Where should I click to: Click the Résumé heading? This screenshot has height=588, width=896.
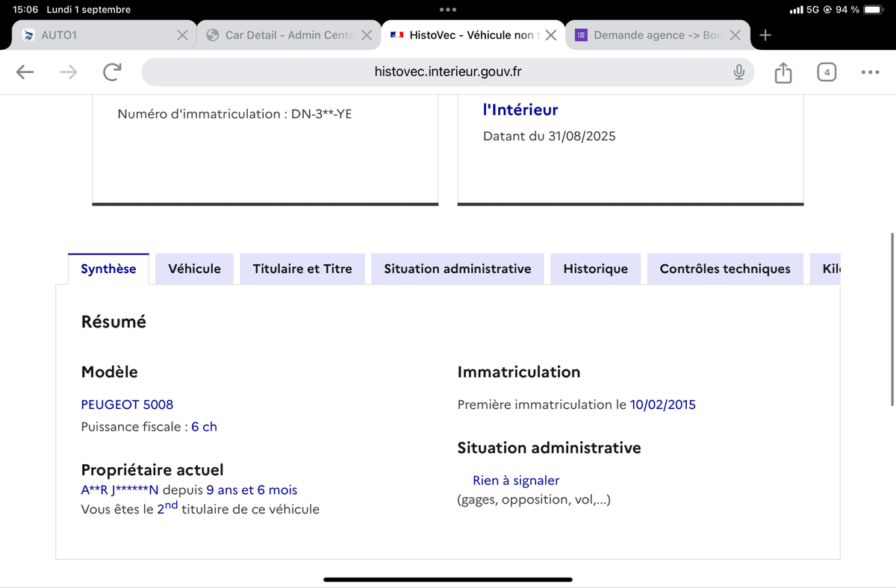[x=113, y=322]
